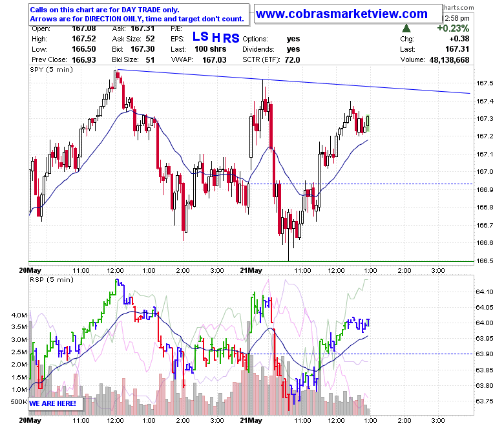Click the Ask value 167.31
504x426 pixels.
143,28
